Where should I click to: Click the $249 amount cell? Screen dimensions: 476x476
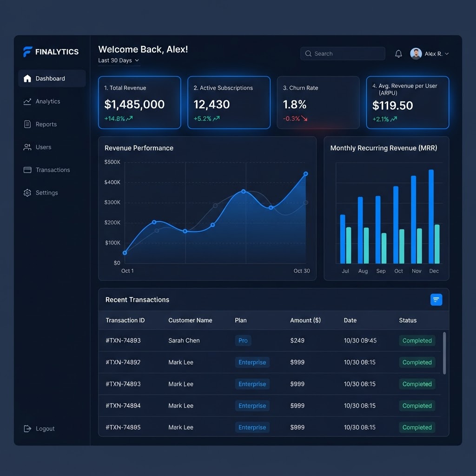point(297,341)
